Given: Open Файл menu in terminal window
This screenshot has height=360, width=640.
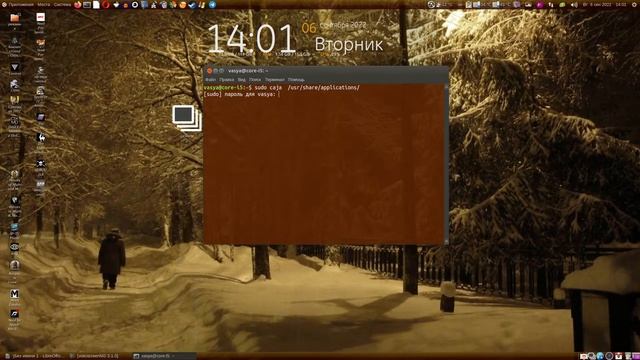Looking at the screenshot, I should 210,80.
